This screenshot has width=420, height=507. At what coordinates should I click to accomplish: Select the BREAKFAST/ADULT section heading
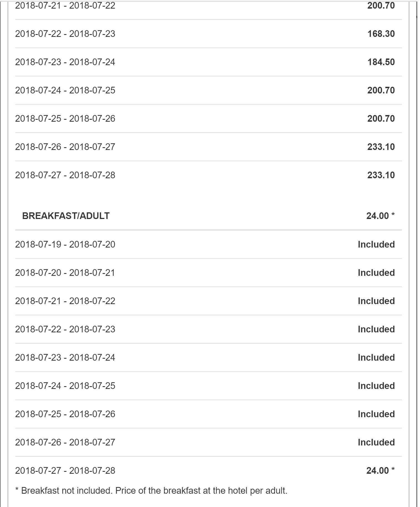coord(66,216)
